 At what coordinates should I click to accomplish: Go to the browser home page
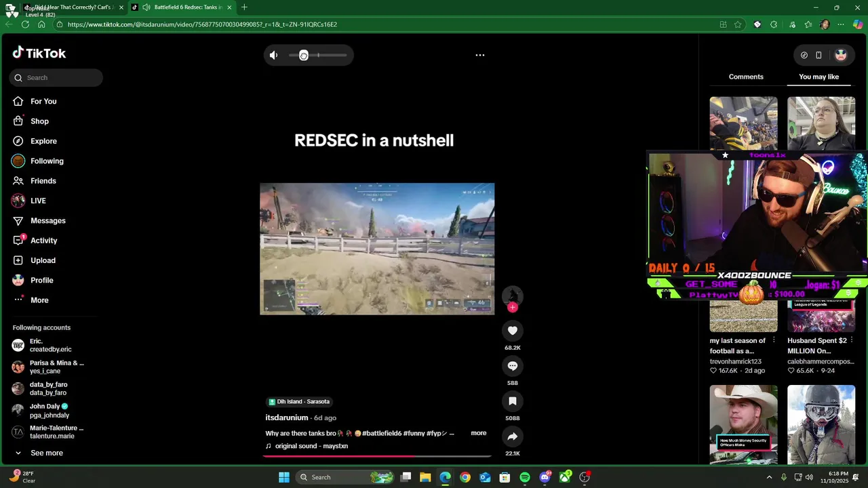[41, 24]
